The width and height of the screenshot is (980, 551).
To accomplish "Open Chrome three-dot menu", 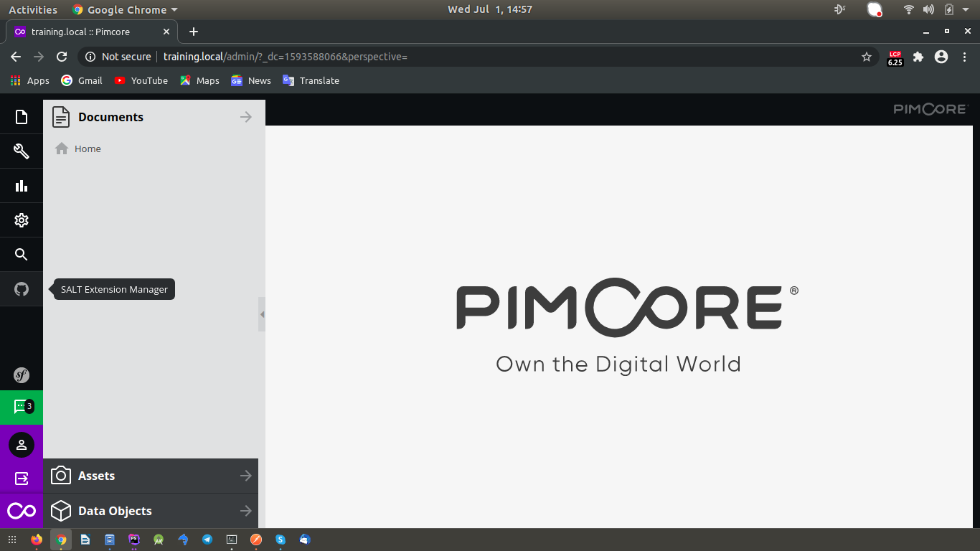I will [x=964, y=57].
